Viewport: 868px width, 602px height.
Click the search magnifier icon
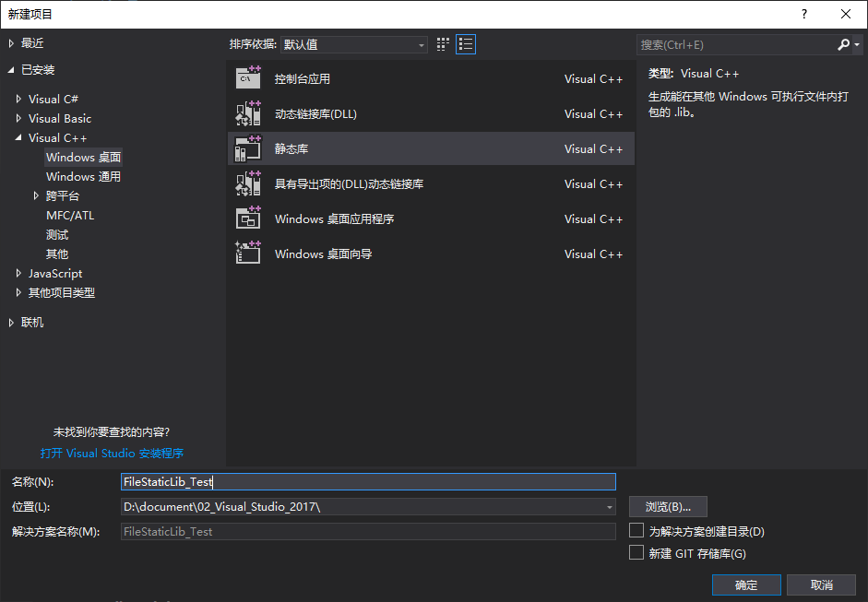point(845,43)
